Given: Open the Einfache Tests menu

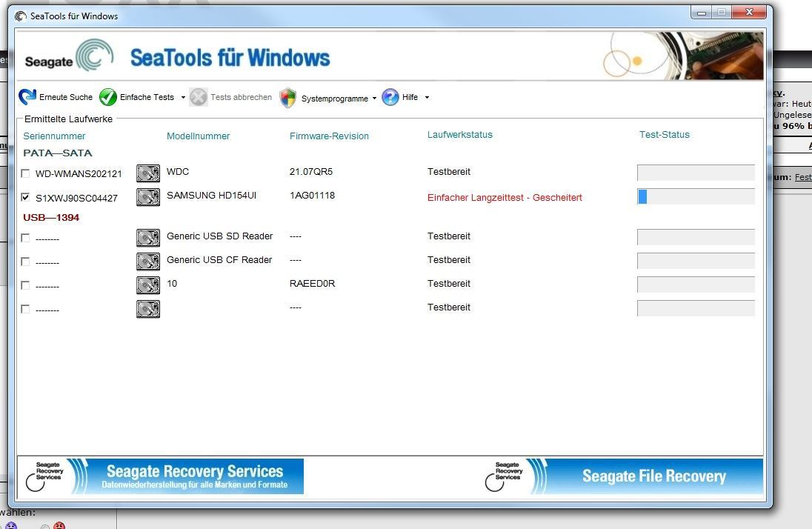Looking at the screenshot, I should click(147, 97).
